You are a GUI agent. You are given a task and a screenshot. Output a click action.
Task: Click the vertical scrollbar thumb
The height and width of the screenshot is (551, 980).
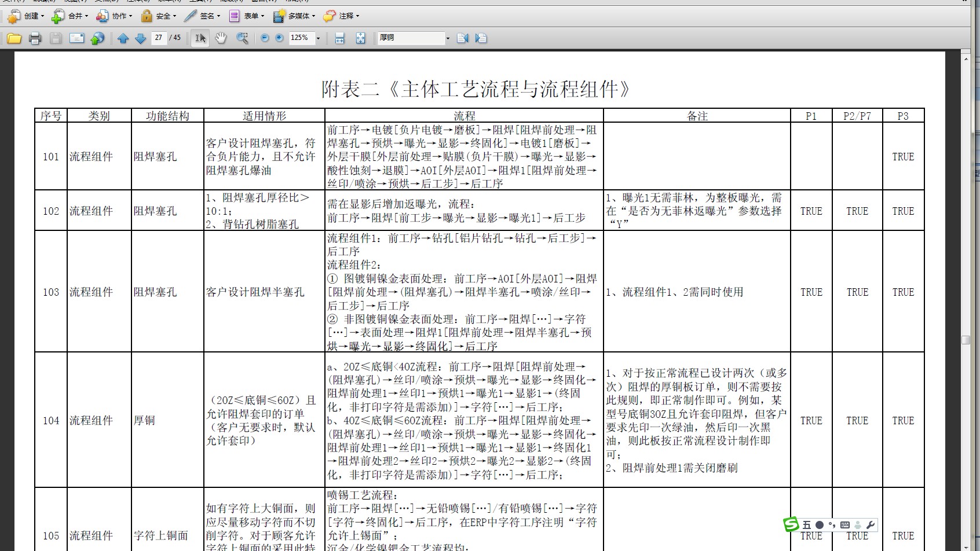point(966,340)
